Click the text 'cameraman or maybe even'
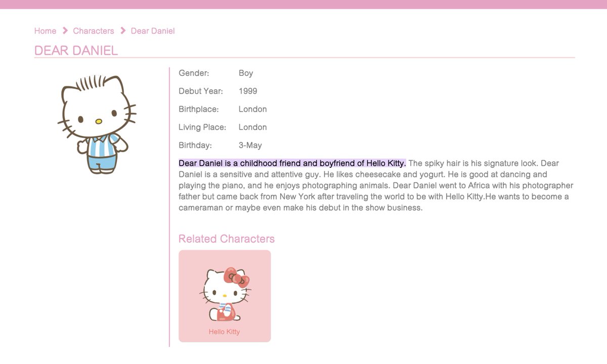This screenshot has height=364, width=607. pos(226,208)
